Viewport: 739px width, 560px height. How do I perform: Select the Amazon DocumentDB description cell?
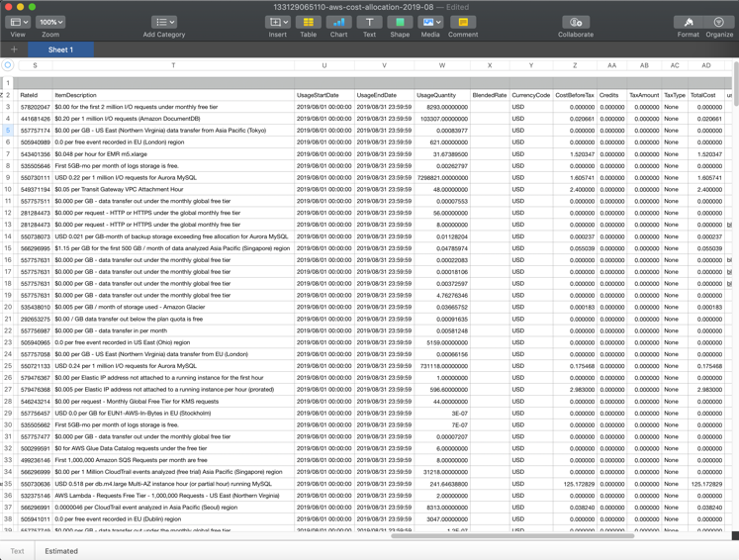(x=173, y=119)
